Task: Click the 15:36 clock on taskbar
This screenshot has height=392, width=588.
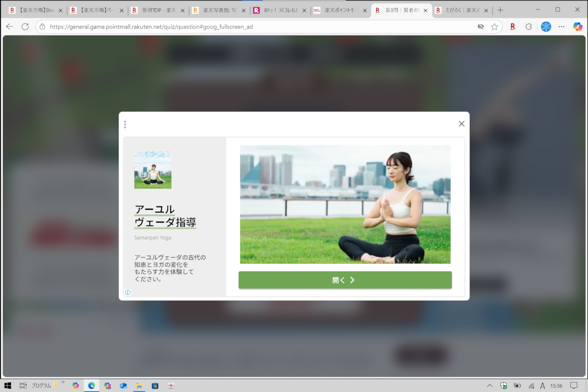Action: coord(556,386)
